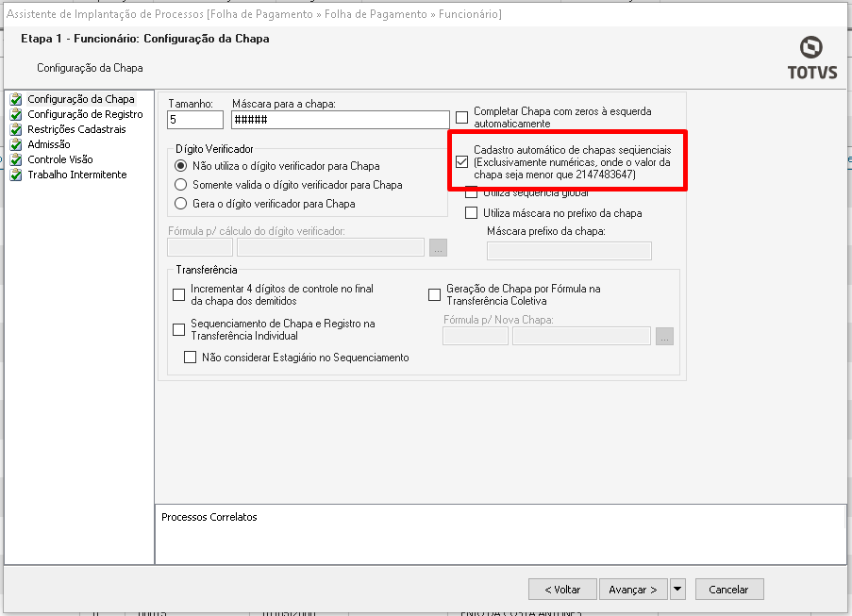This screenshot has height=616, width=852.
Task: Click the Fórmula p/ Nova Chapa code field
Action: (x=476, y=336)
